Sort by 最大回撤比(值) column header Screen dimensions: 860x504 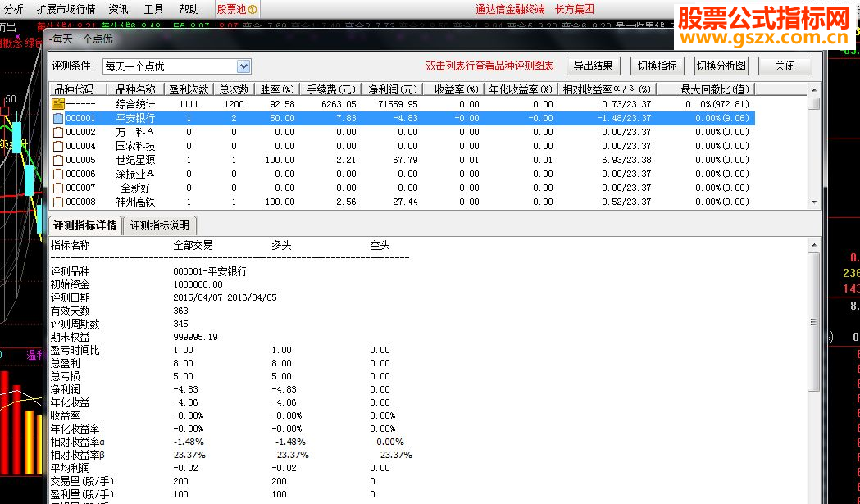click(706, 89)
